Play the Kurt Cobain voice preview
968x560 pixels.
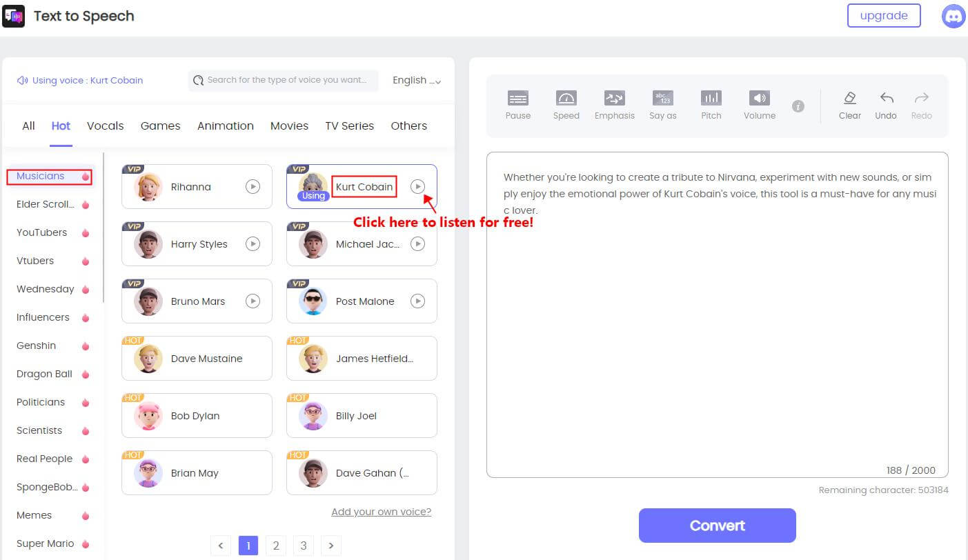[417, 186]
